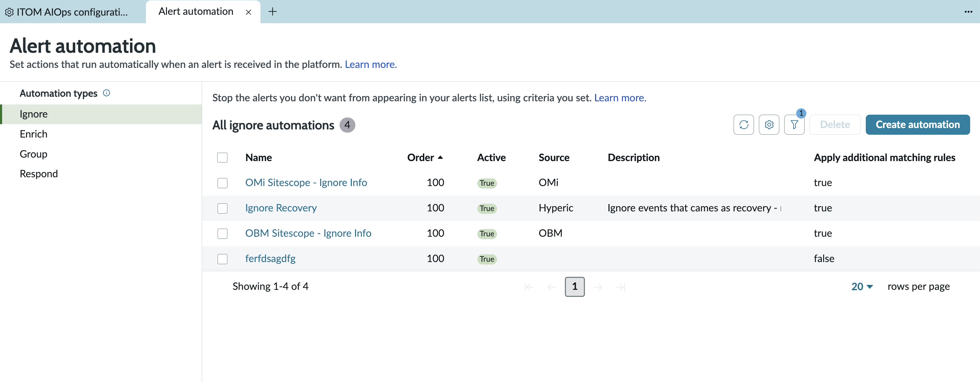
Task: Click the Hyperic source cell
Action: [x=555, y=208]
